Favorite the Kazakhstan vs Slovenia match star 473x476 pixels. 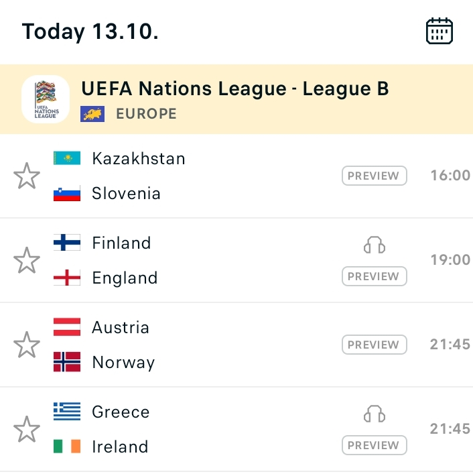27,176
